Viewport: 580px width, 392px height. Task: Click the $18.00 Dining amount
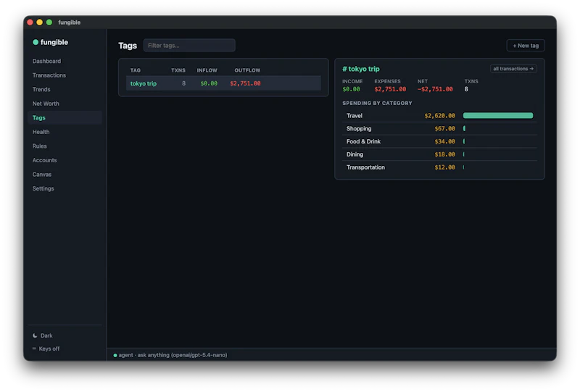[x=445, y=154]
